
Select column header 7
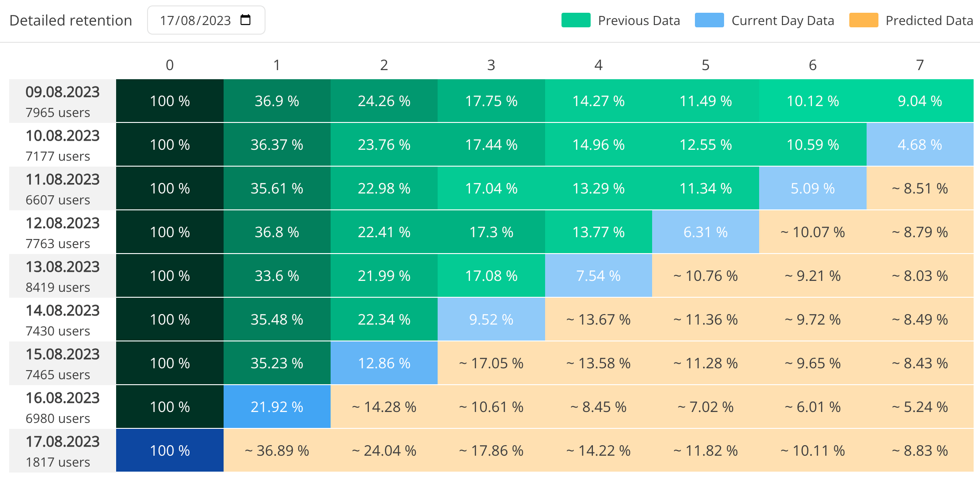click(x=919, y=65)
